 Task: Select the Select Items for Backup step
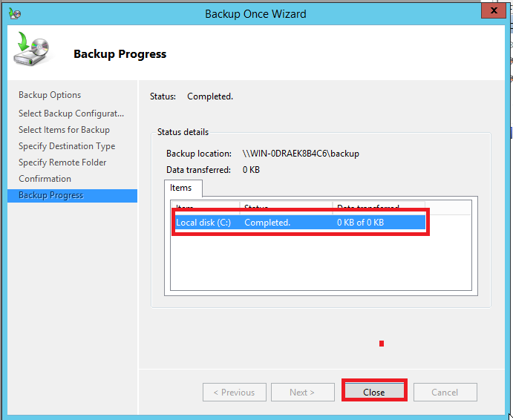tap(64, 130)
